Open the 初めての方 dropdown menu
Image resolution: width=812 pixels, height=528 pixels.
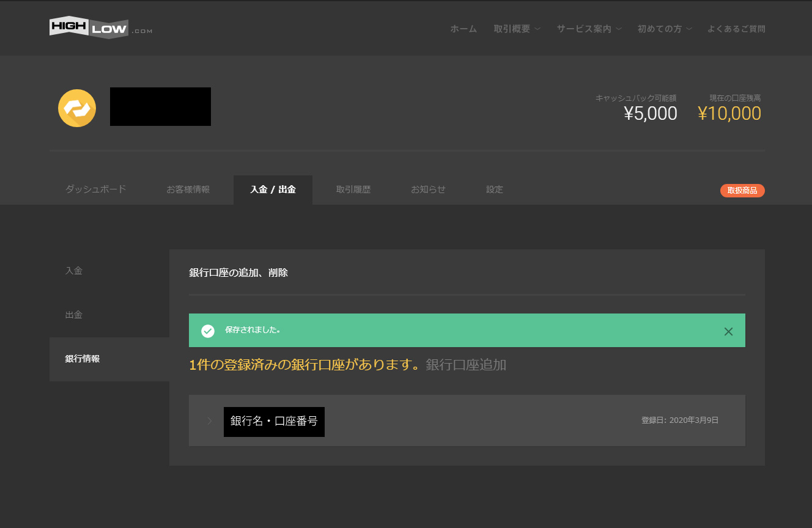coord(665,29)
